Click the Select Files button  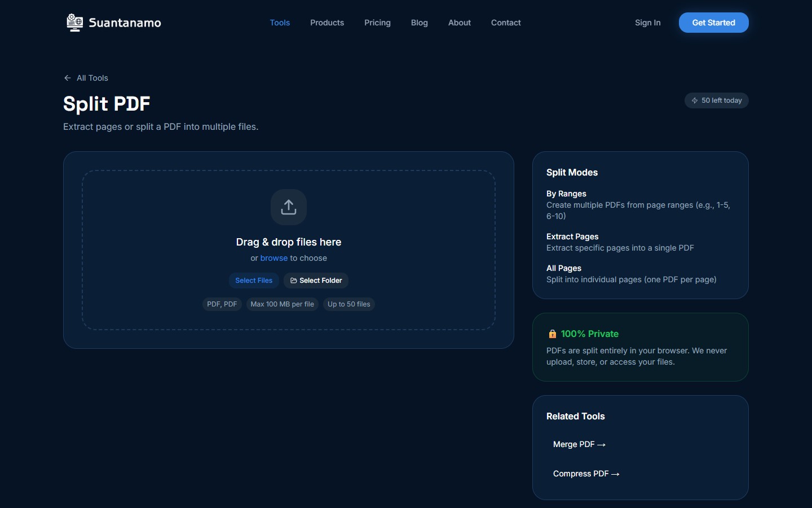point(254,281)
